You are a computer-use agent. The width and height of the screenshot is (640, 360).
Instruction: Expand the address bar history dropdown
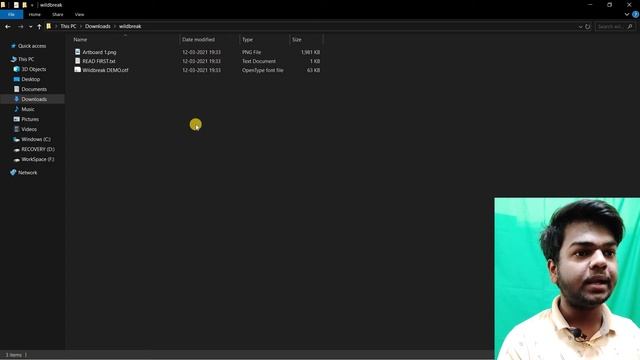click(x=580, y=27)
